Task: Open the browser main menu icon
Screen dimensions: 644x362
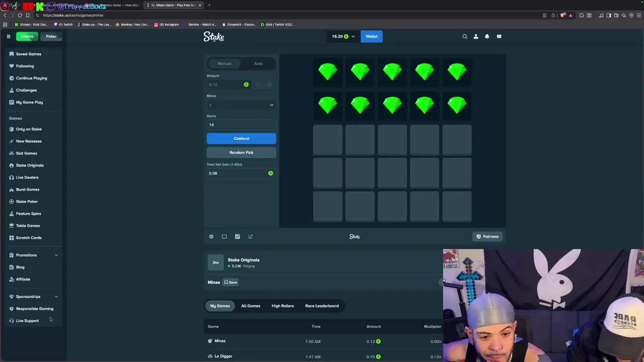Action: (639, 15)
